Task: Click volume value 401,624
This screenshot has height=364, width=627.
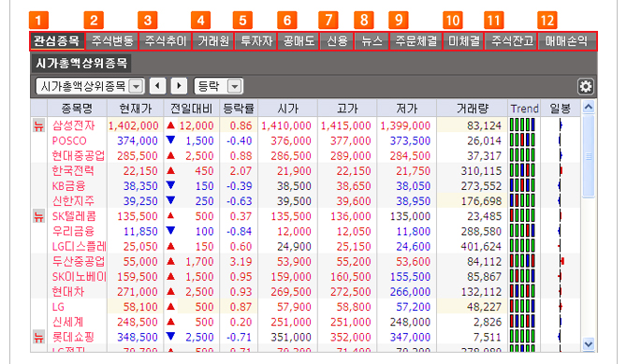Action: point(481,246)
